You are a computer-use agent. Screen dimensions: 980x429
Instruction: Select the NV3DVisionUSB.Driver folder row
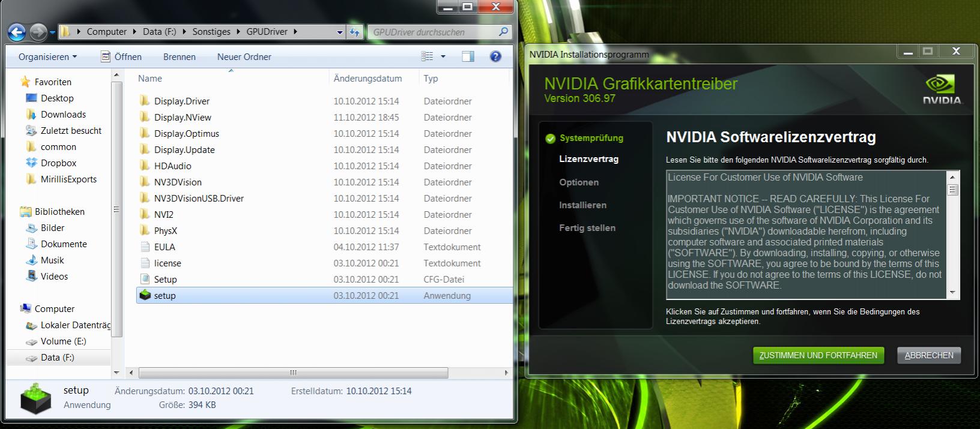(x=324, y=198)
